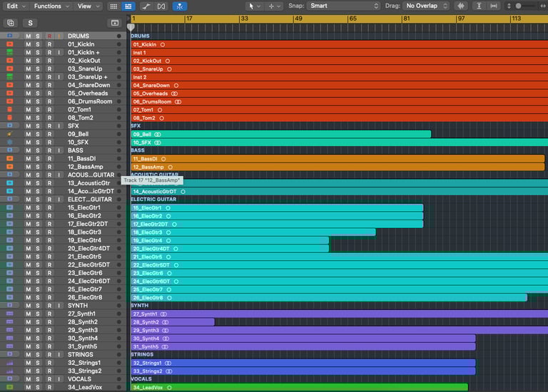The width and height of the screenshot is (548, 392).
Task: Click the 09_Bell track icon
Action: pyautogui.click(x=10, y=134)
